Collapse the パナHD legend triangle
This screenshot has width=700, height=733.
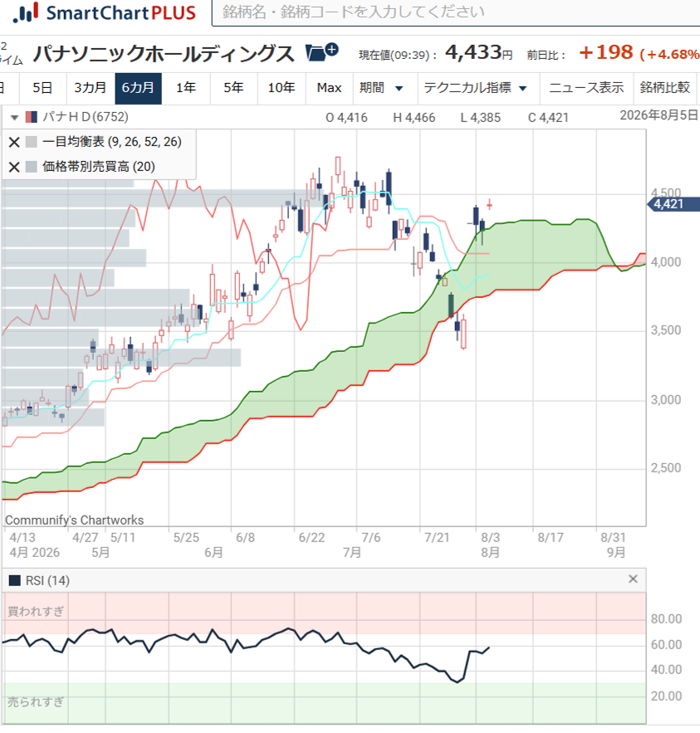click(x=14, y=118)
